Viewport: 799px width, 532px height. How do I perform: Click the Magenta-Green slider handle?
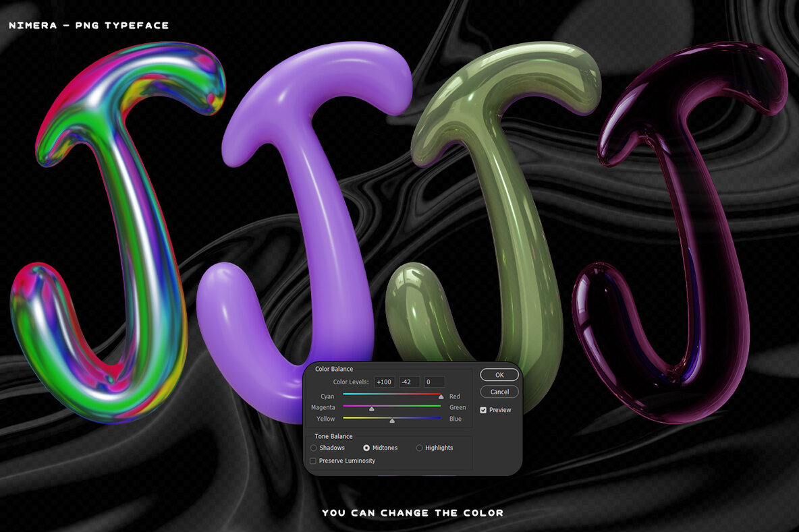[x=371, y=407]
